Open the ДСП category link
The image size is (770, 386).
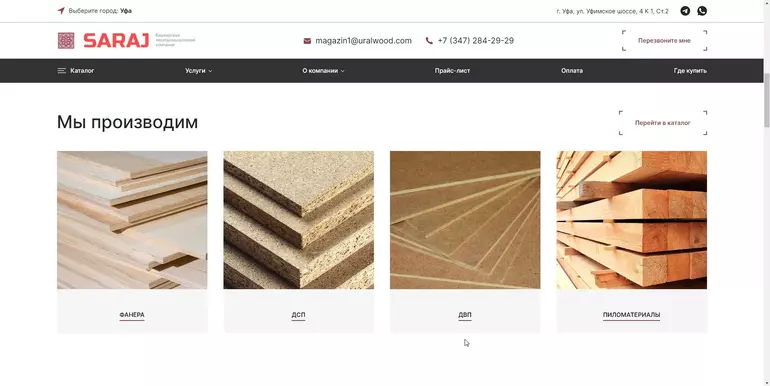(298, 315)
